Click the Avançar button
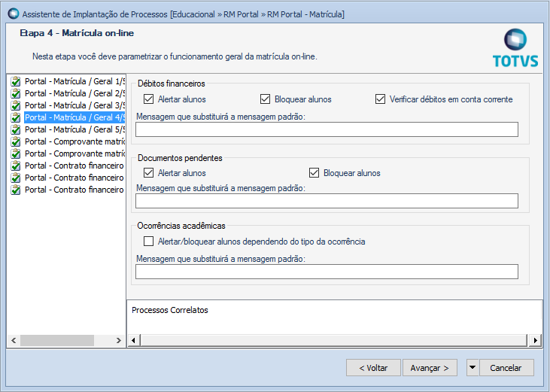The width and height of the screenshot is (550, 392). (430, 367)
